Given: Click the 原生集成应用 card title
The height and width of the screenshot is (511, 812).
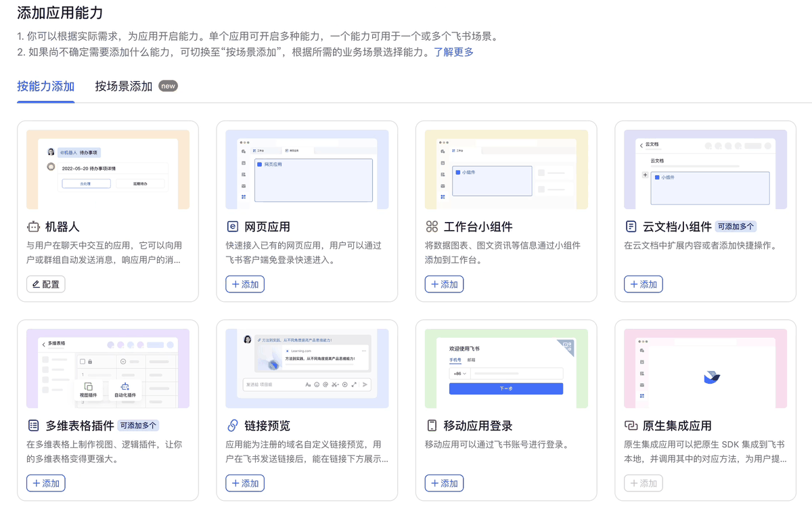Looking at the screenshot, I should (x=677, y=426).
